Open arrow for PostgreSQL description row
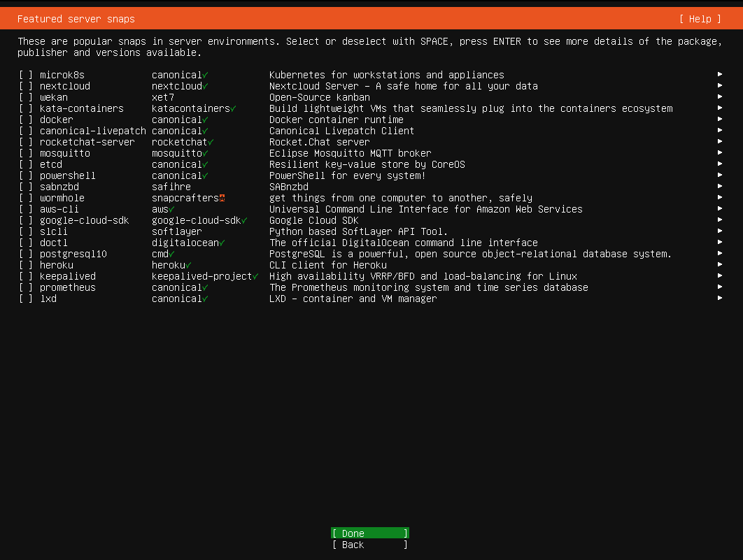 720,253
